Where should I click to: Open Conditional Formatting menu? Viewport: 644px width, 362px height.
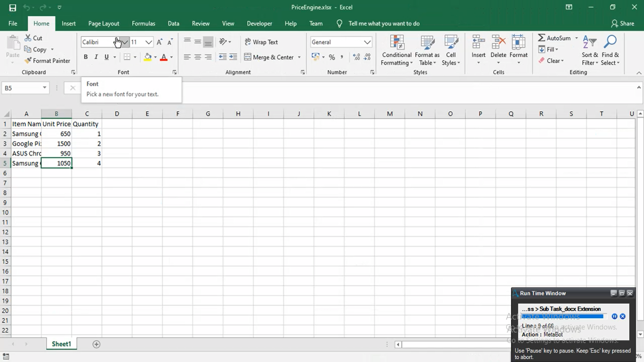[396, 50]
